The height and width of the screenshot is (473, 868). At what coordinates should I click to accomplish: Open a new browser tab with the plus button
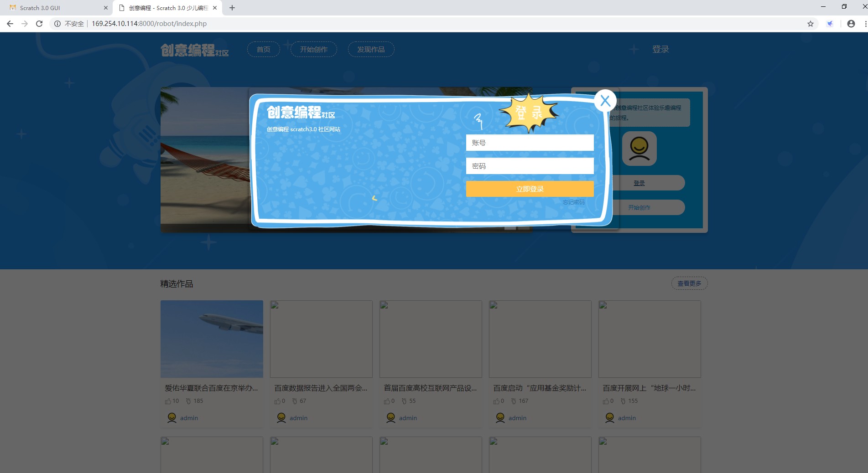[232, 8]
